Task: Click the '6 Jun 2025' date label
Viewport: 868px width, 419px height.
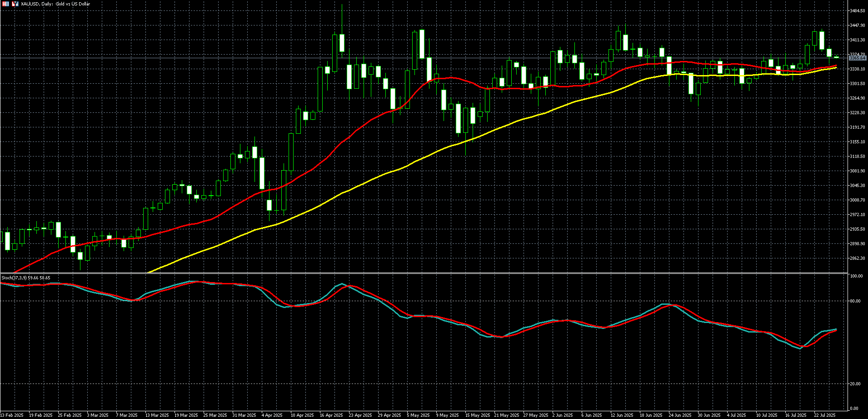Action: tap(591, 415)
